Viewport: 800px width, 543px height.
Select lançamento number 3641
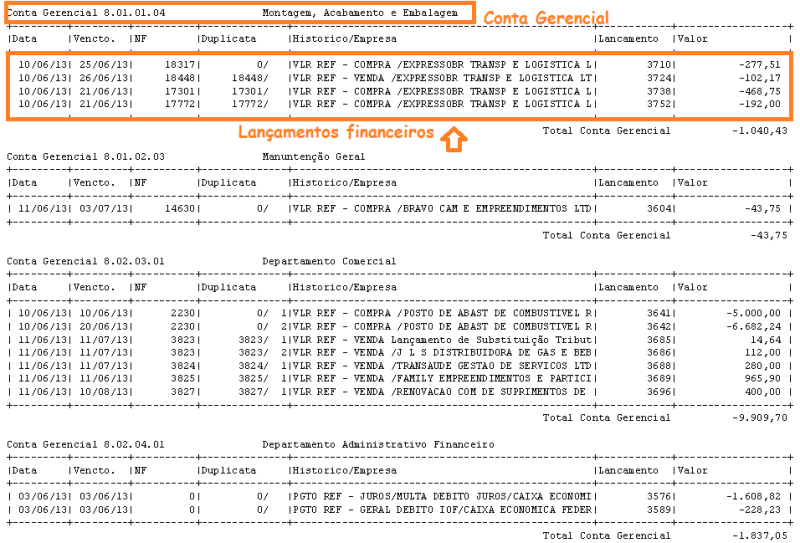[x=659, y=313]
